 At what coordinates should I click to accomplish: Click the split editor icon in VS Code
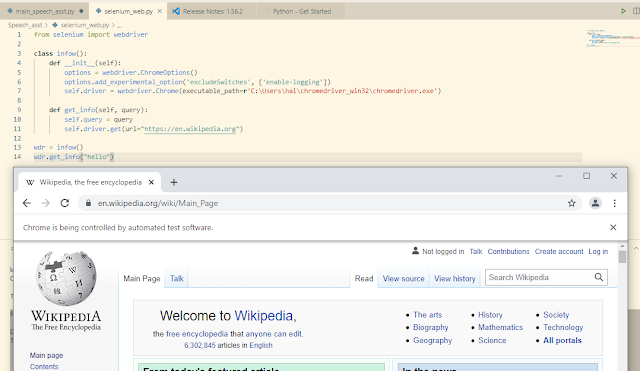636,11
